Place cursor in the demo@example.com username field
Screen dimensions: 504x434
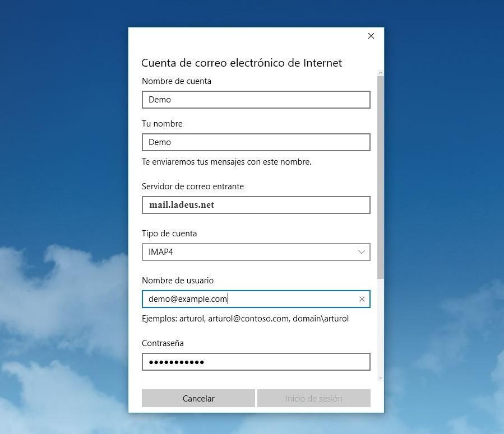(247, 299)
